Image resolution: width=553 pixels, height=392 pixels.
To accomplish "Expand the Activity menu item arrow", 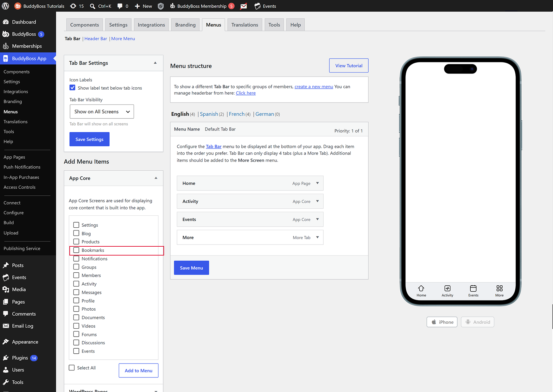I will [317, 201].
